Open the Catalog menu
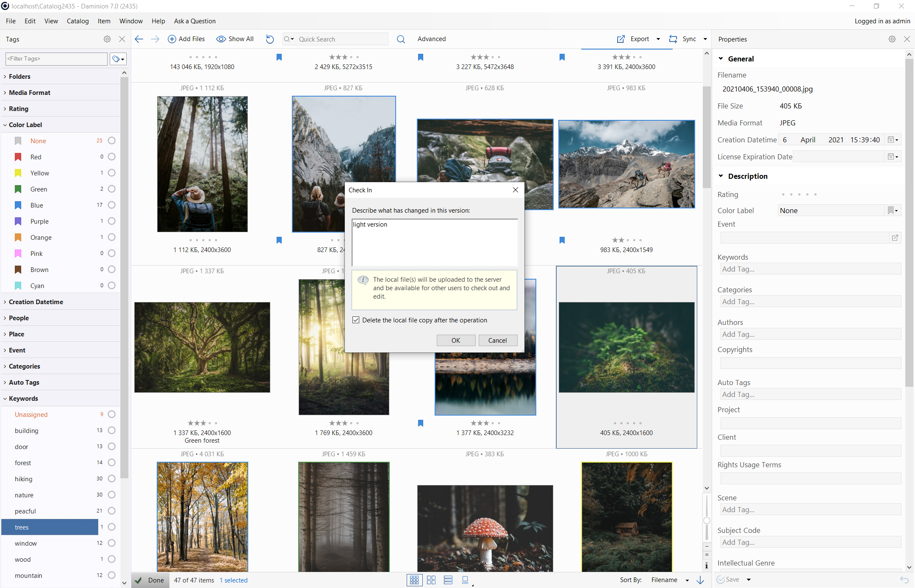Image resolution: width=915 pixels, height=588 pixels. pos(78,21)
